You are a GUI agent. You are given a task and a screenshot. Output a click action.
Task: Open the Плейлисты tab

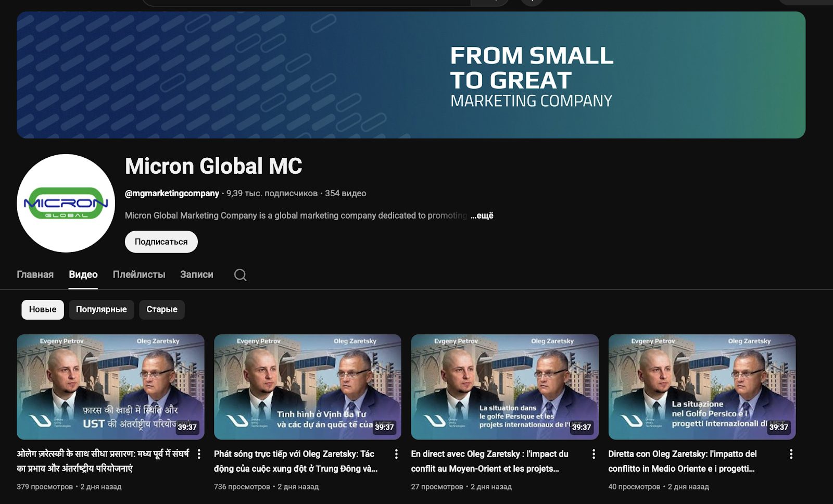click(139, 274)
